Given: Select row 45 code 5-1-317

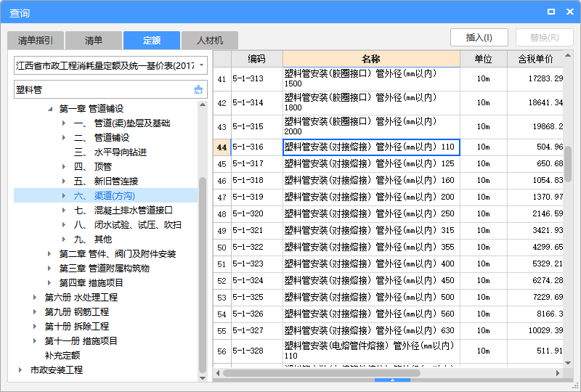Looking at the screenshot, I should click(x=257, y=164).
